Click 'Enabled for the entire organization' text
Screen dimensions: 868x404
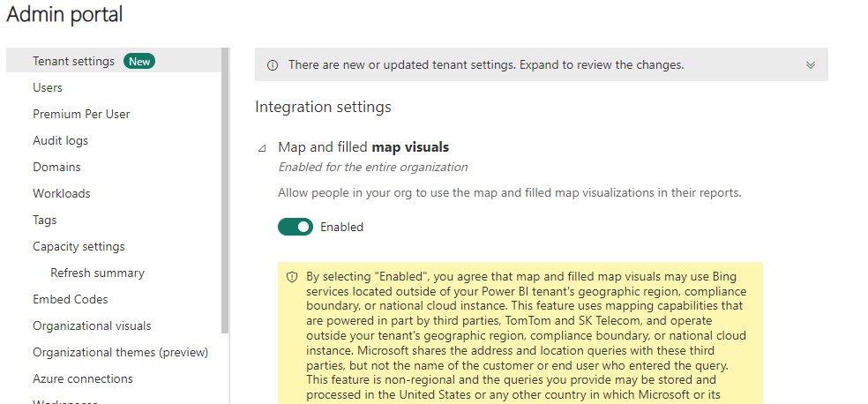click(373, 167)
